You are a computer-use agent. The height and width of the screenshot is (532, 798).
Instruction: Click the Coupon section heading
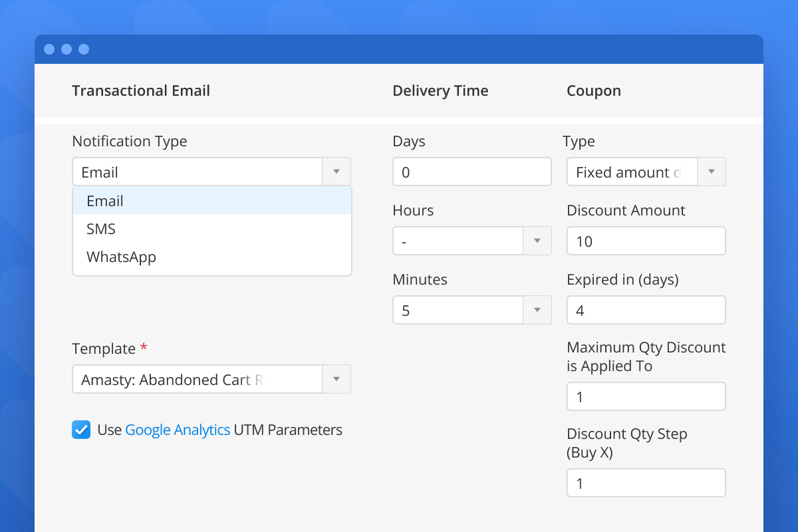[593, 90]
